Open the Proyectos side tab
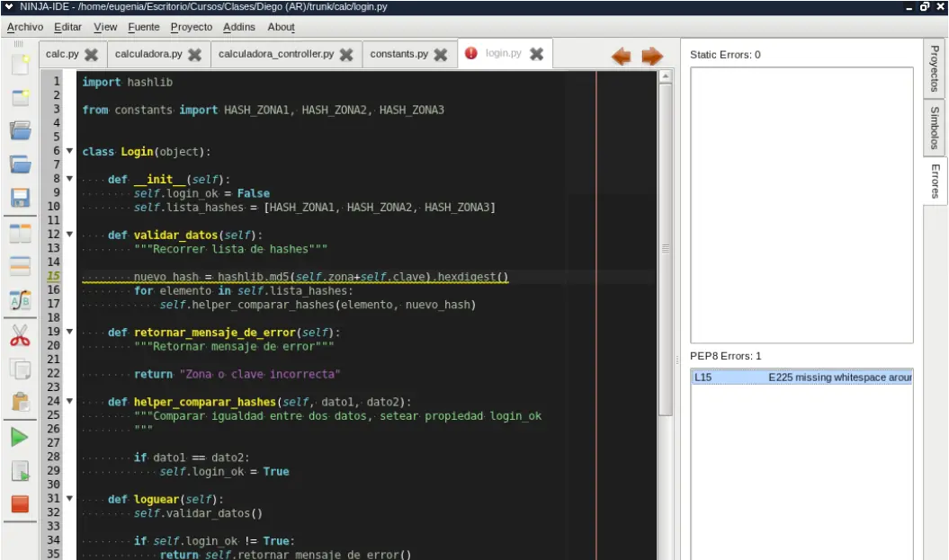 [x=935, y=68]
